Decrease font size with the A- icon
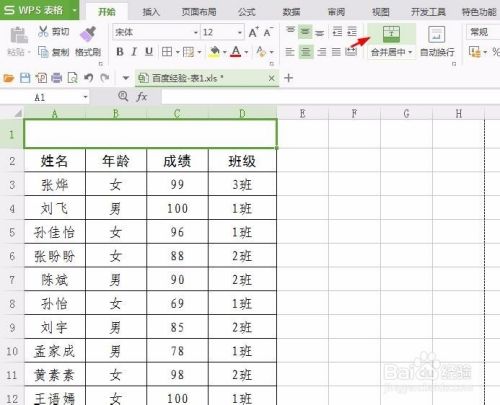Image resolution: width=500 pixels, height=405 pixels. 268,32
